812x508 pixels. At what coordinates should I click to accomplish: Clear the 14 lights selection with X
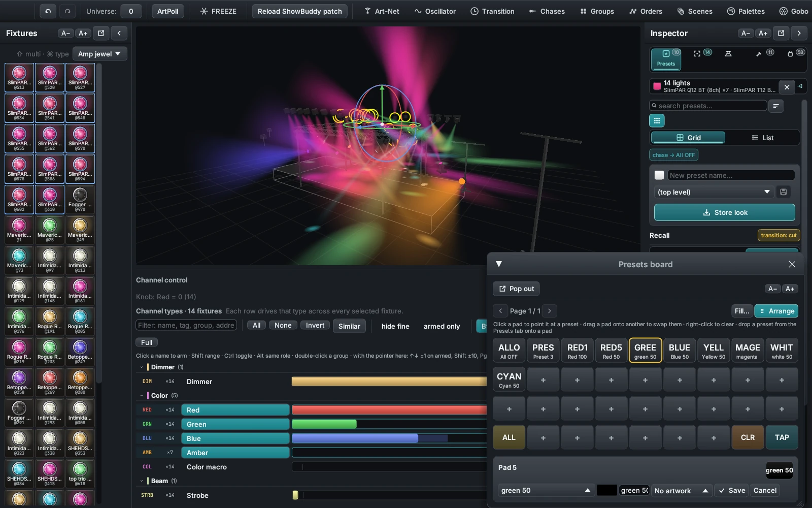pyautogui.click(x=787, y=87)
